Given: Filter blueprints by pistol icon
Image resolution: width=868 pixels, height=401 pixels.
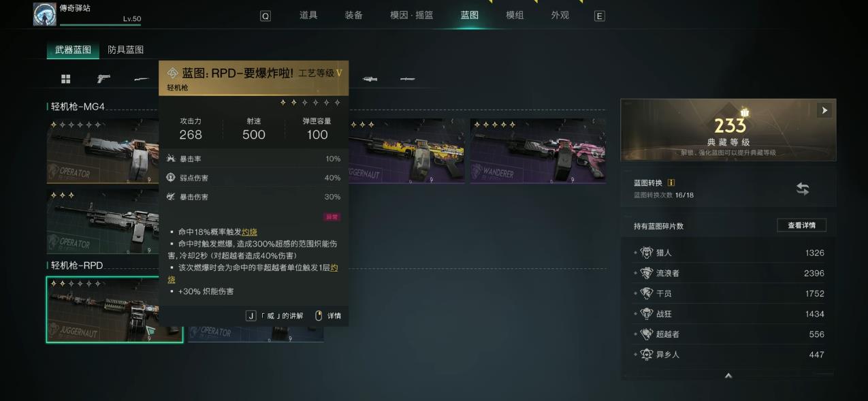Looking at the screenshot, I should point(103,79).
